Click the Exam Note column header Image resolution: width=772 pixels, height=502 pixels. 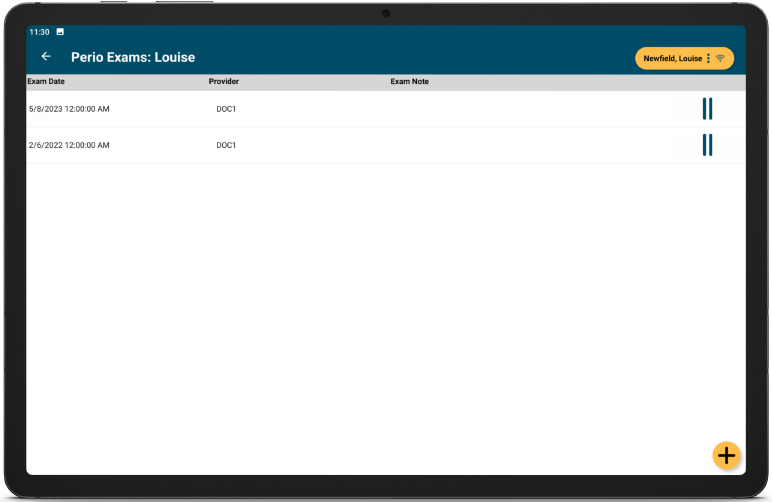(409, 82)
